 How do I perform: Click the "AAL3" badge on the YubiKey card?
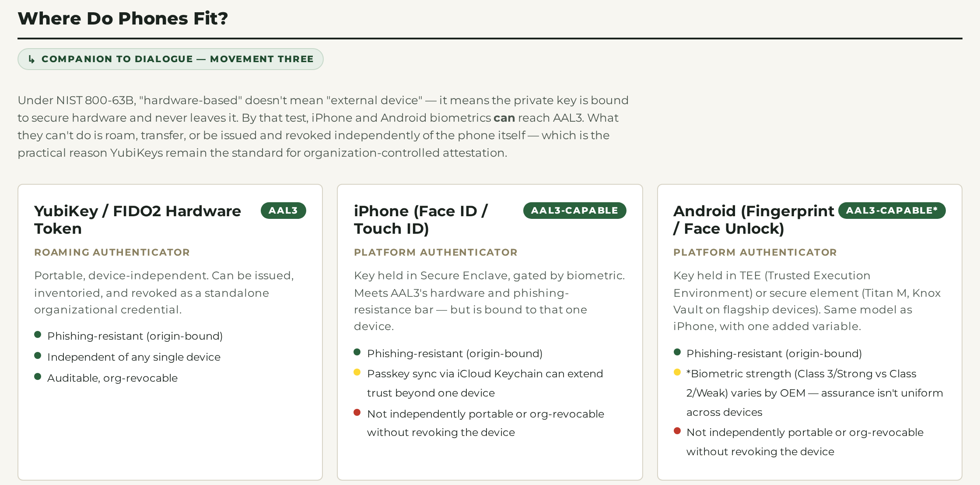(283, 211)
